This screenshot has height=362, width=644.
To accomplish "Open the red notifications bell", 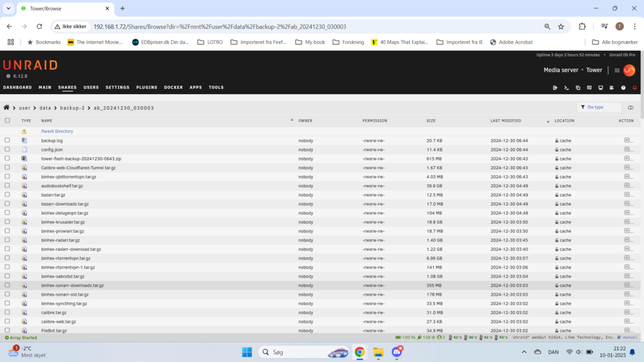I will tap(634, 88).
